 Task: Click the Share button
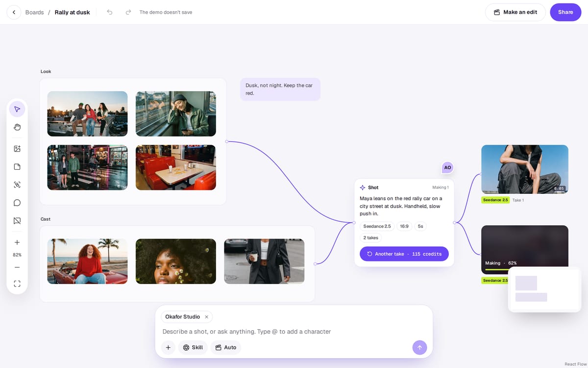pyautogui.click(x=565, y=12)
